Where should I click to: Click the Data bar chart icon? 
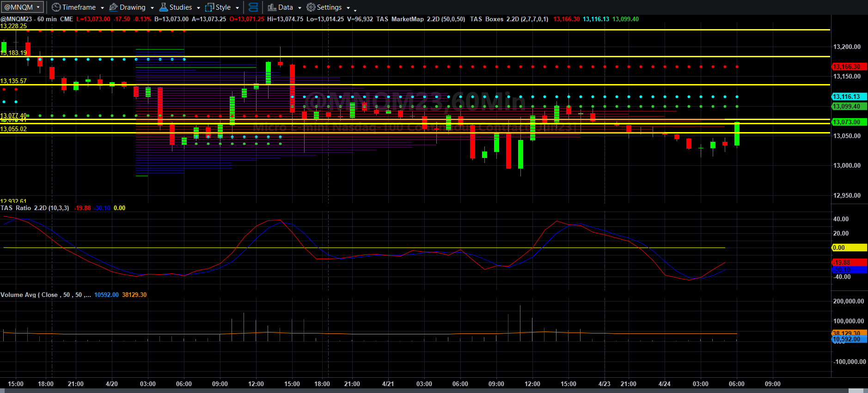[x=272, y=7]
